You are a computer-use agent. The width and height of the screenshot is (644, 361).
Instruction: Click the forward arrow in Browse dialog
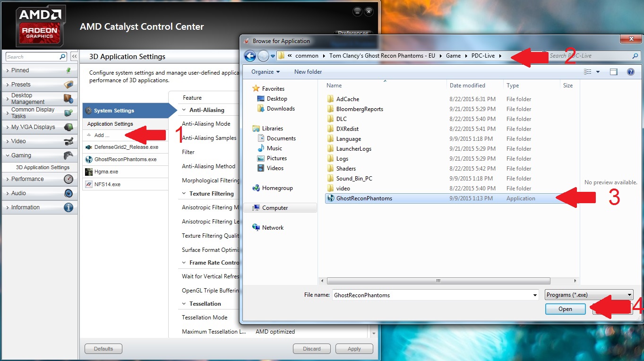(x=263, y=56)
